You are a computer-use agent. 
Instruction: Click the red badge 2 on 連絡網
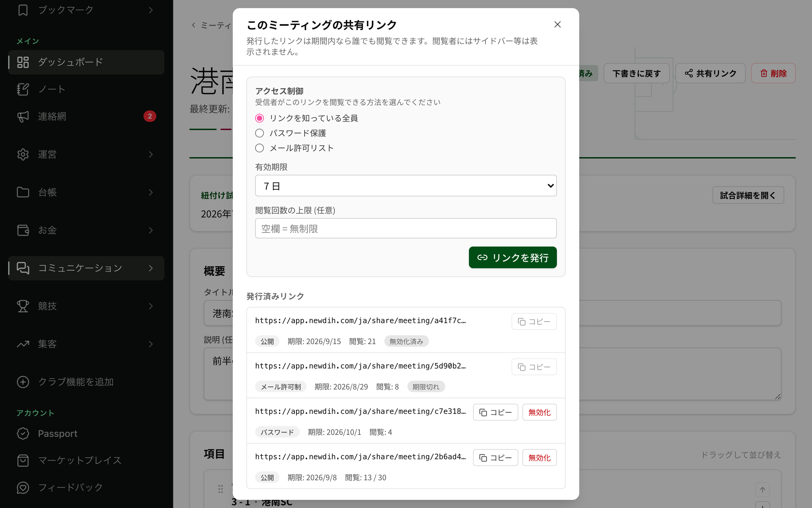150,116
